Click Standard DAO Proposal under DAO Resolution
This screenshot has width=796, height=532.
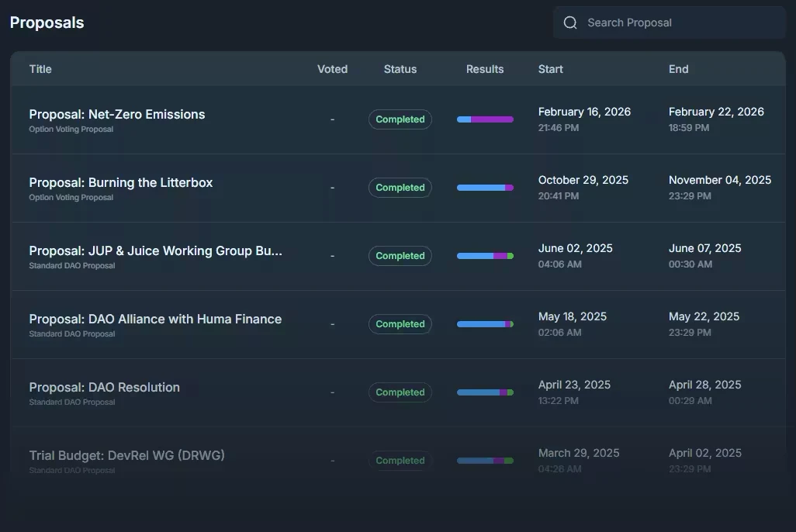click(72, 402)
